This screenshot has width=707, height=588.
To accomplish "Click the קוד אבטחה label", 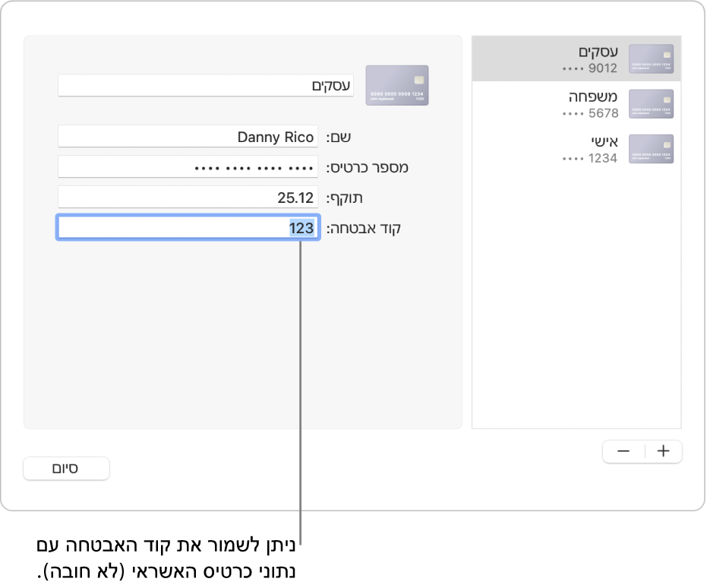I will tap(364, 228).
